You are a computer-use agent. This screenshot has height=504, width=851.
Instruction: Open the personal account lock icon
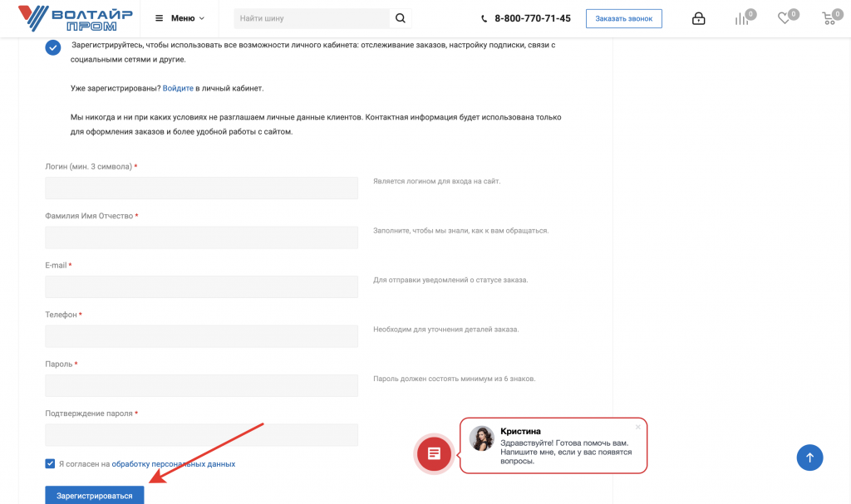pyautogui.click(x=698, y=18)
